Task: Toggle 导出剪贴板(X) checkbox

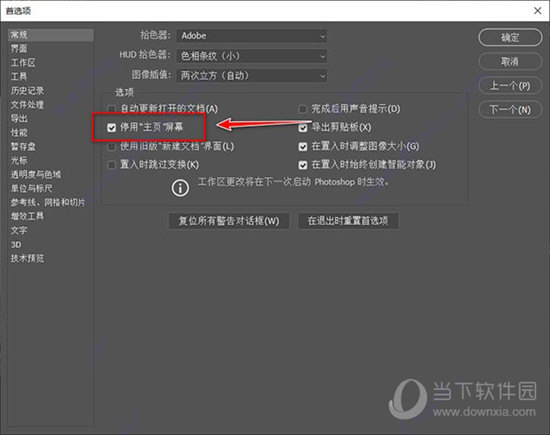Action: pos(303,128)
